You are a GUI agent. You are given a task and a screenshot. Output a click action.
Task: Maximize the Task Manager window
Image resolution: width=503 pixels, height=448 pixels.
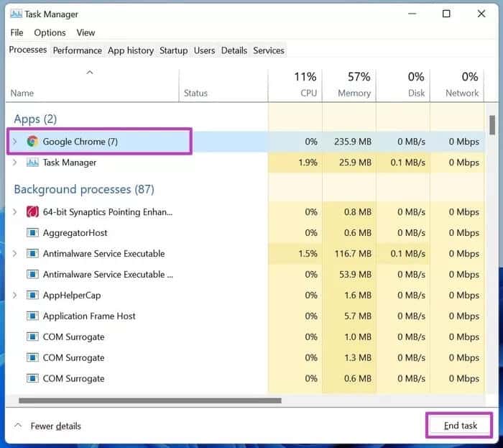446,14
